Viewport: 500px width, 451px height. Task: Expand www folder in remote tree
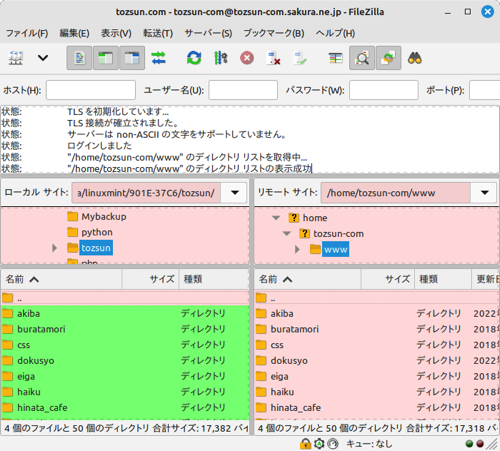297,249
